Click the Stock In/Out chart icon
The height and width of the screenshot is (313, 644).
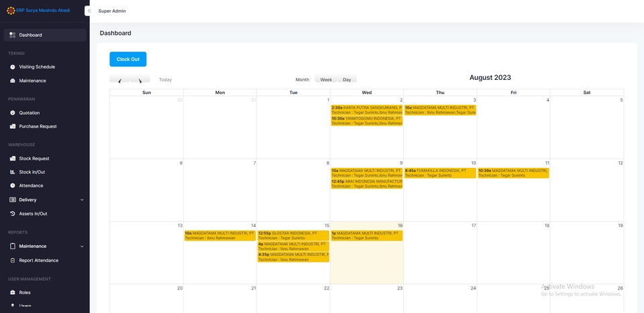12,172
